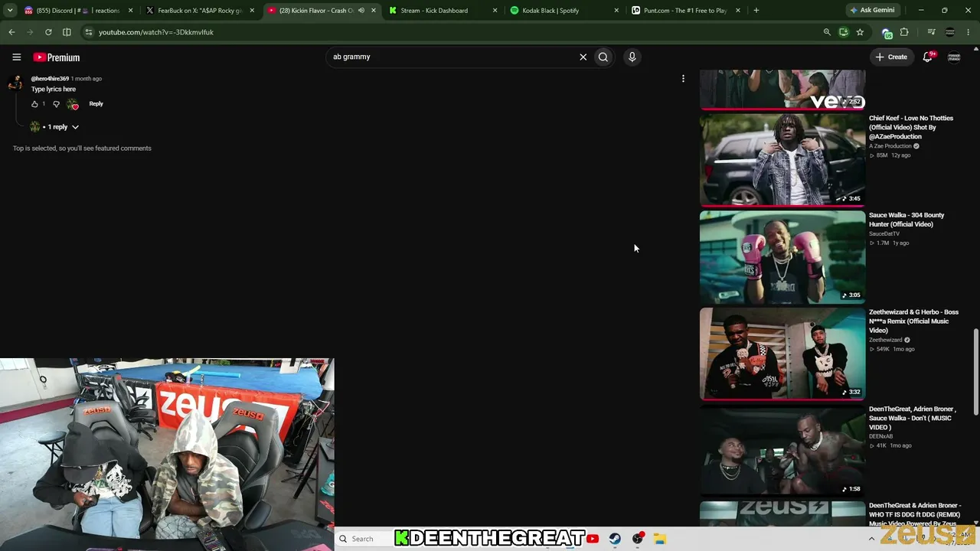Go to YouTube Premium home logo
This screenshot has width=980, height=551.
(56, 57)
